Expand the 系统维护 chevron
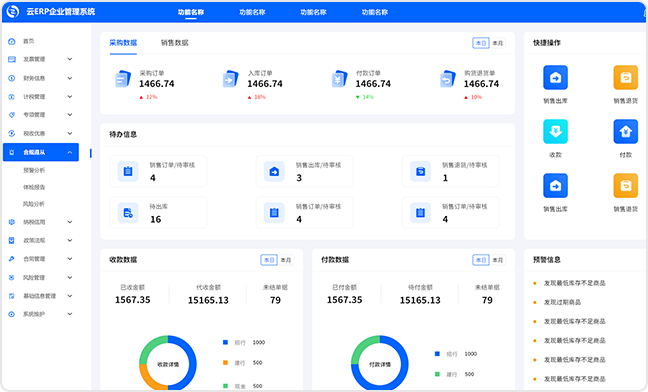Image resolution: width=648 pixels, height=392 pixels. coord(70,314)
